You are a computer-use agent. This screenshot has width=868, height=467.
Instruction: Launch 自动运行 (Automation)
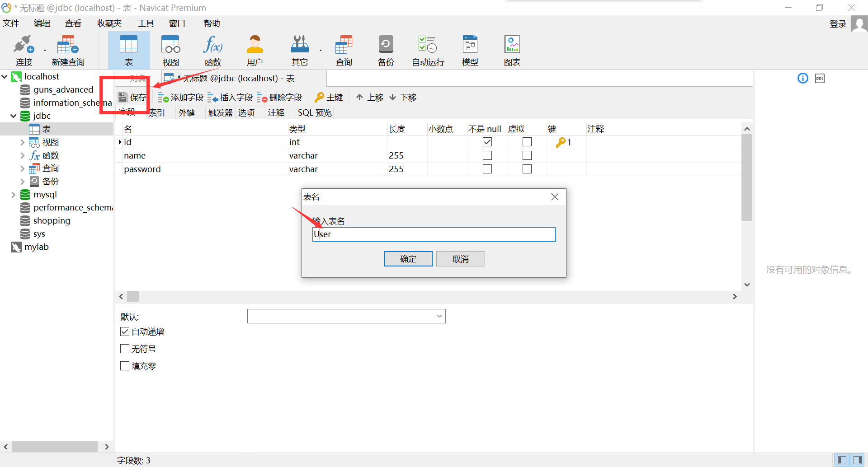427,50
